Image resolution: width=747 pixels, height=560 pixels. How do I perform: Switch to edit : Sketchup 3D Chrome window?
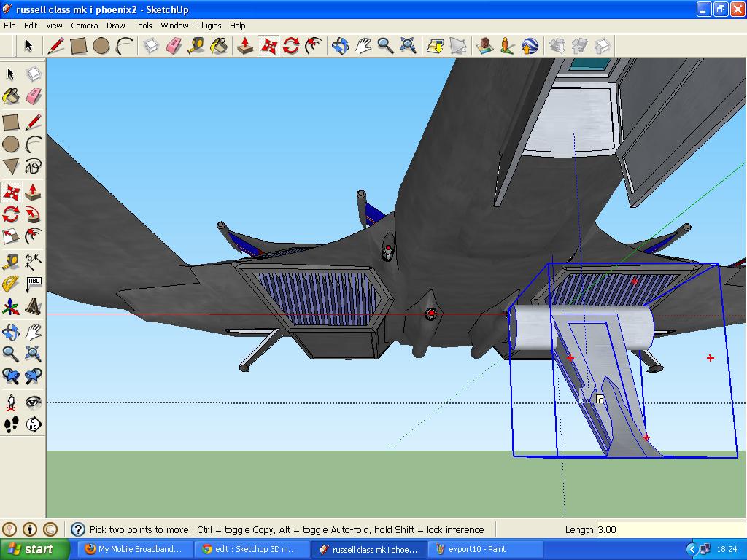point(251,549)
